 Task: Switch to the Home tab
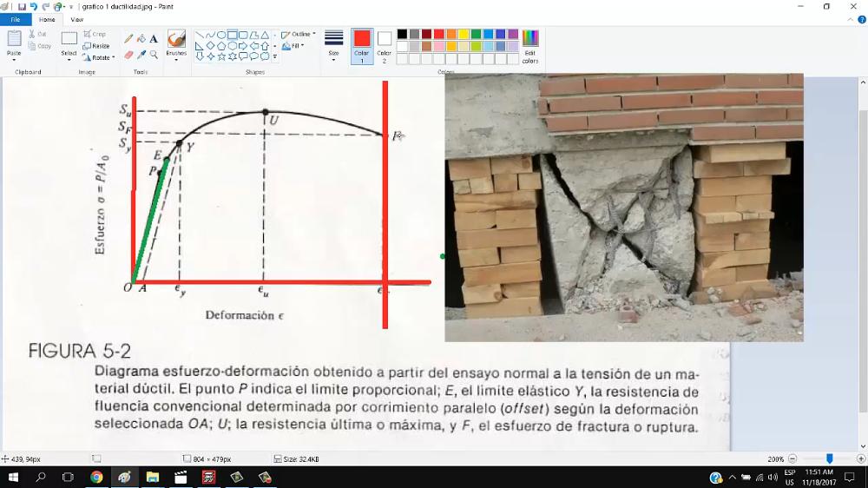(x=47, y=19)
